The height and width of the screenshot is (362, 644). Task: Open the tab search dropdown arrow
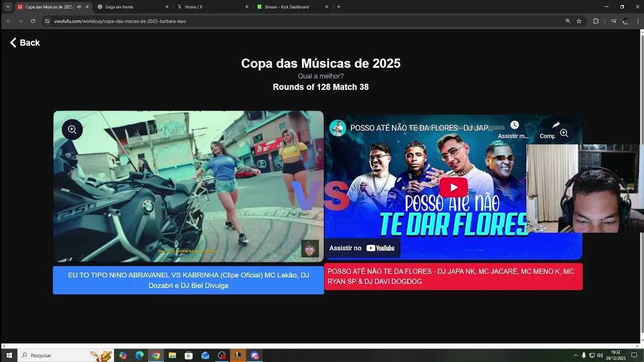8,7
